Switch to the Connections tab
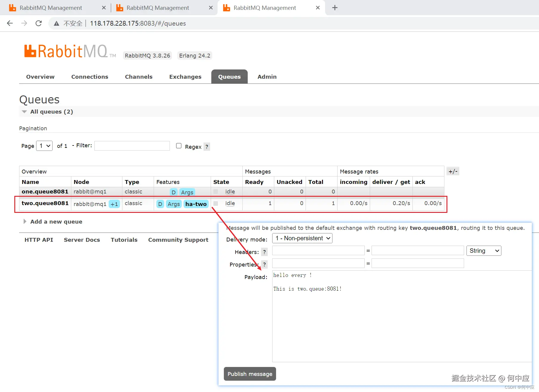539x392 pixels. [90, 77]
